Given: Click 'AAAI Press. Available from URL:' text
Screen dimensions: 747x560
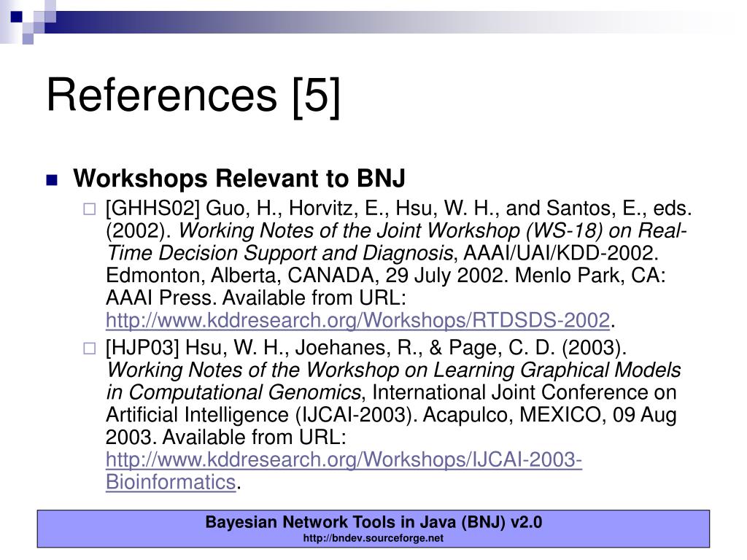Looking at the screenshot, I should point(256,297).
